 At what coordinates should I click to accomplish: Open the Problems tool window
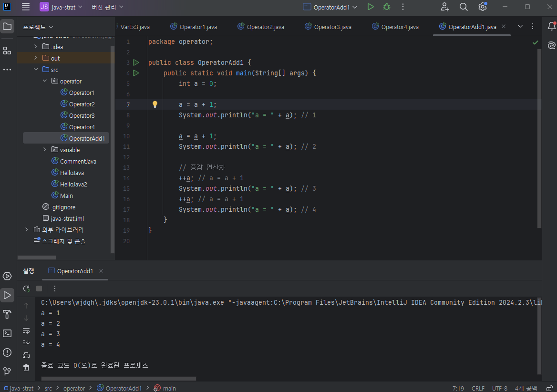[x=7, y=352]
